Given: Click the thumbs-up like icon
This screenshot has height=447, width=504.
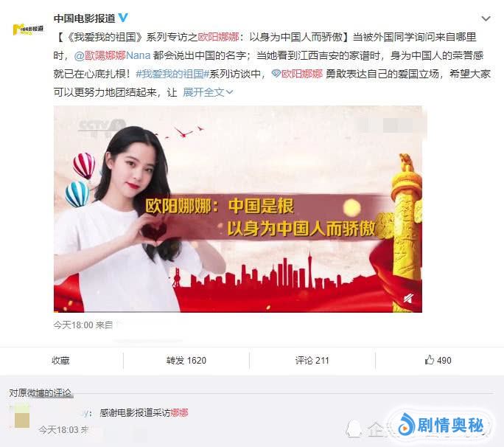Looking at the screenshot, I should click(430, 360).
